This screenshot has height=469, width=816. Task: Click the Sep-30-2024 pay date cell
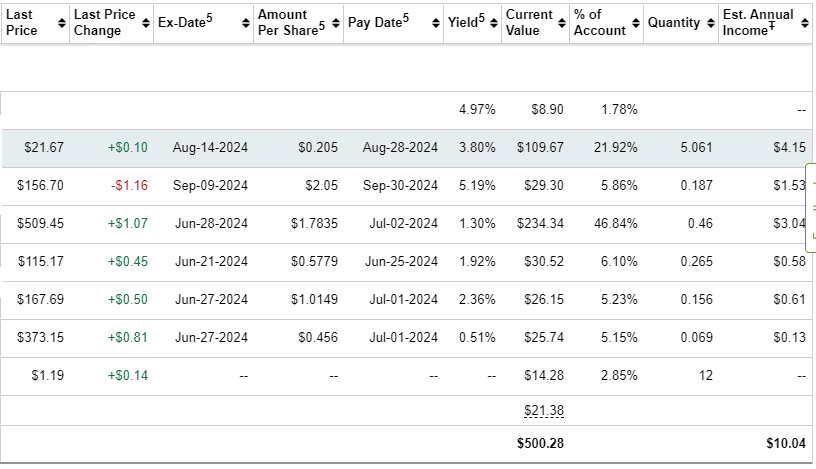pyautogui.click(x=400, y=185)
